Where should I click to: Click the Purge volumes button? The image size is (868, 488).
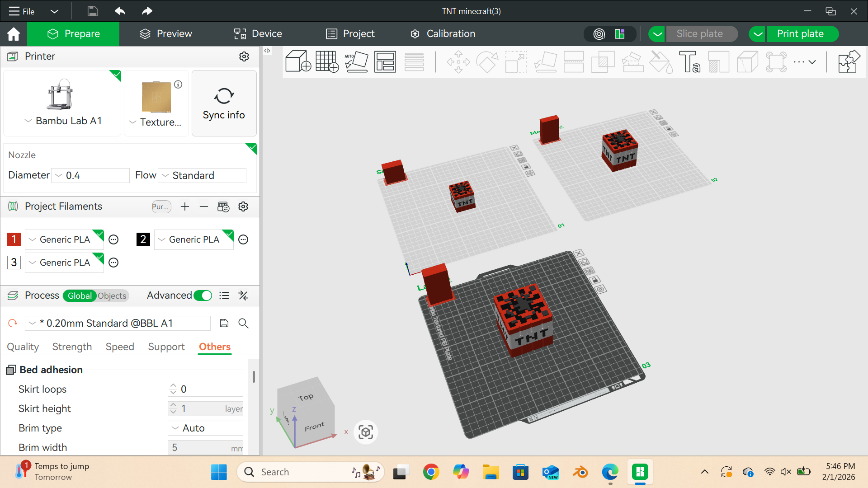point(161,206)
